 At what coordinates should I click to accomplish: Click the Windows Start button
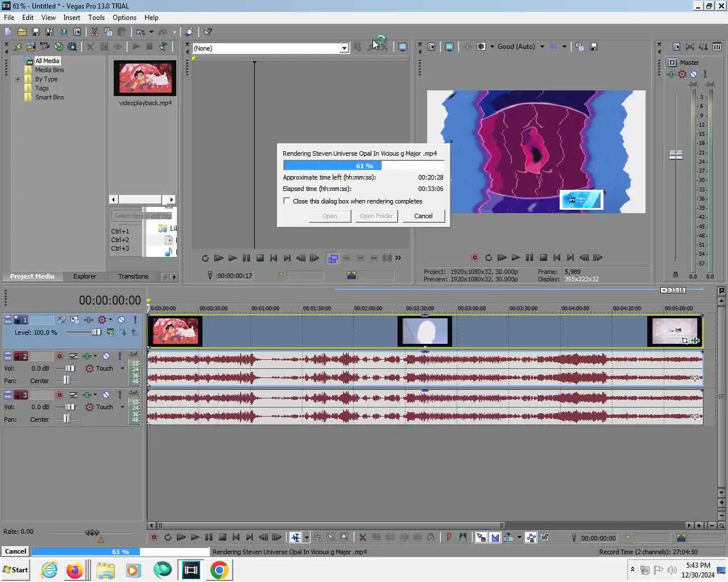(x=15, y=570)
